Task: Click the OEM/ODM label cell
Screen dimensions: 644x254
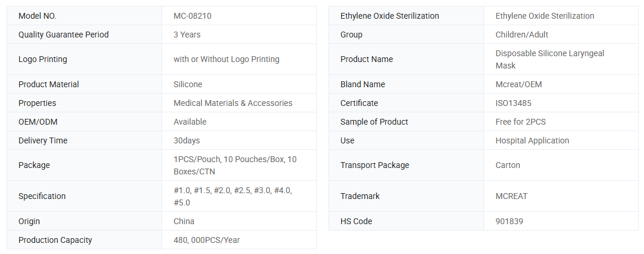Action: click(x=38, y=122)
